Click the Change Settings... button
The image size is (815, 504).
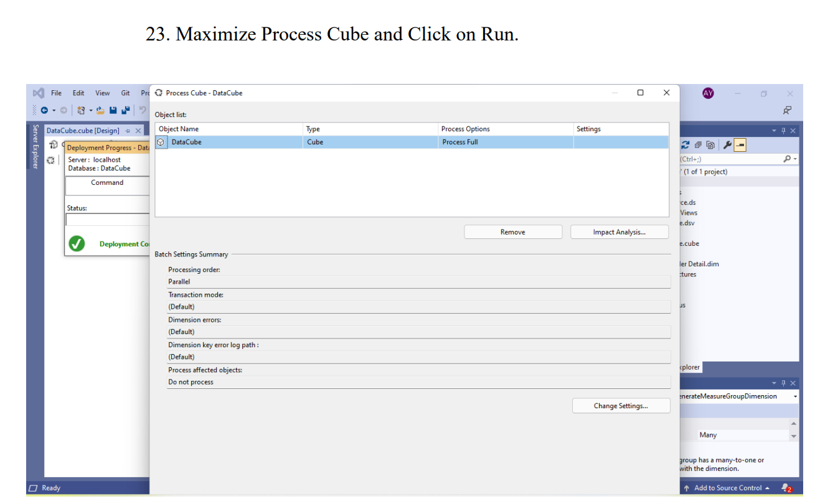coord(621,406)
